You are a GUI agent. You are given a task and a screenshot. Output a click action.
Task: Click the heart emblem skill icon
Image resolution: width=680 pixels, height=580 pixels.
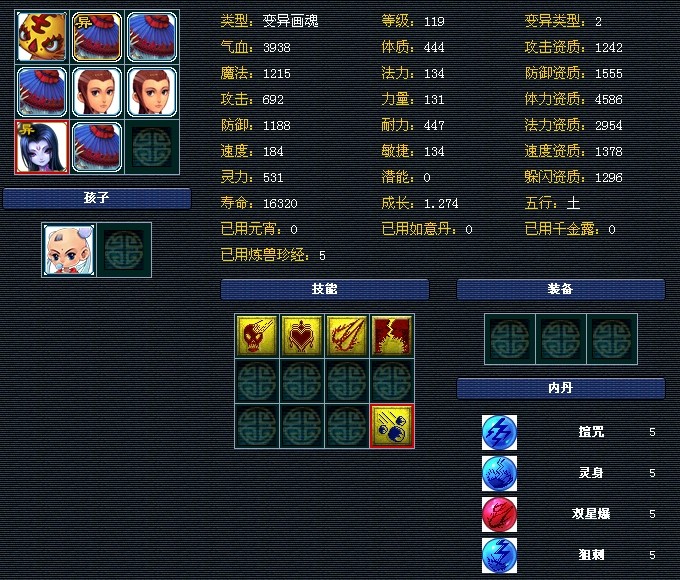[x=302, y=336]
